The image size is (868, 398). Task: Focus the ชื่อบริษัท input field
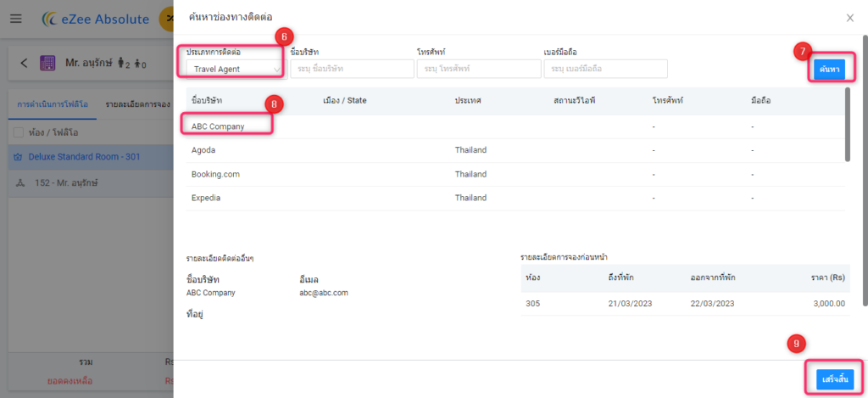tap(352, 69)
